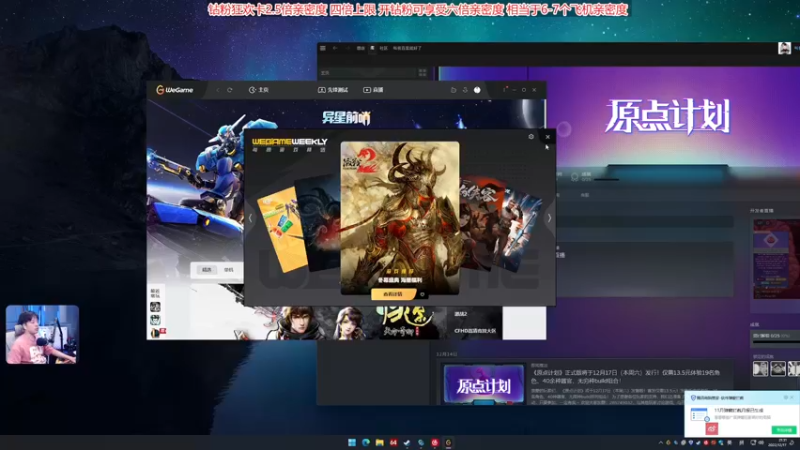Open File Explorer from taskbar
The height and width of the screenshot is (450, 800).
(380, 442)
